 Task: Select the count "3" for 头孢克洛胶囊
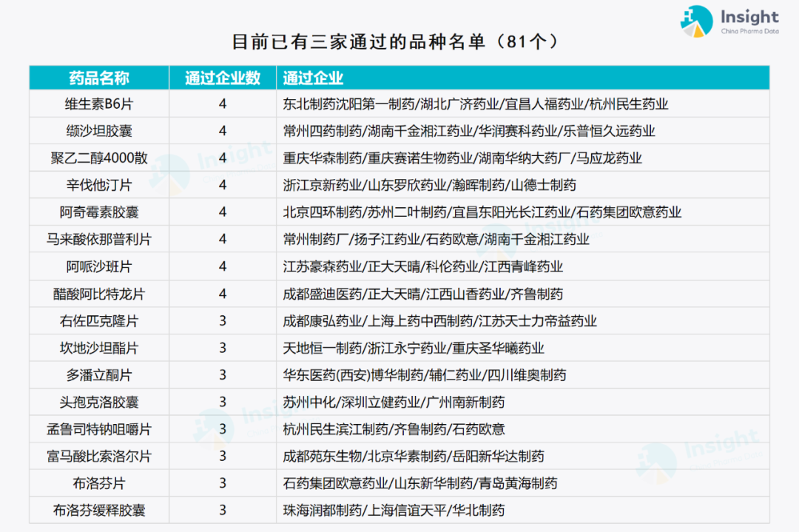pos(223,402)
